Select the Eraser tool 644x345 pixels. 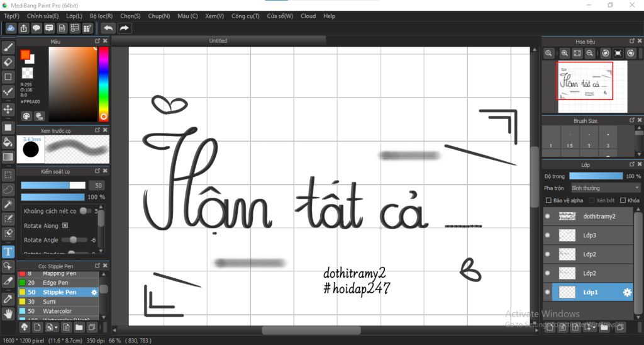click(x=8, y=62)
